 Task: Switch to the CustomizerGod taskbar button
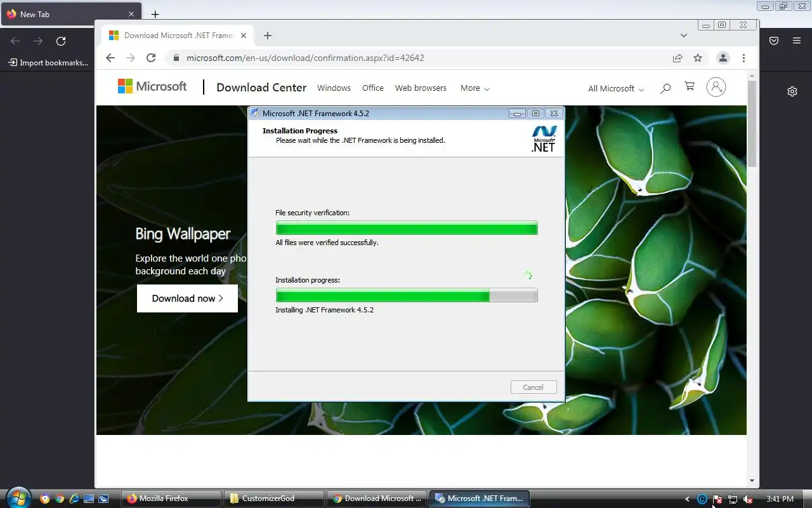[275, 498]
